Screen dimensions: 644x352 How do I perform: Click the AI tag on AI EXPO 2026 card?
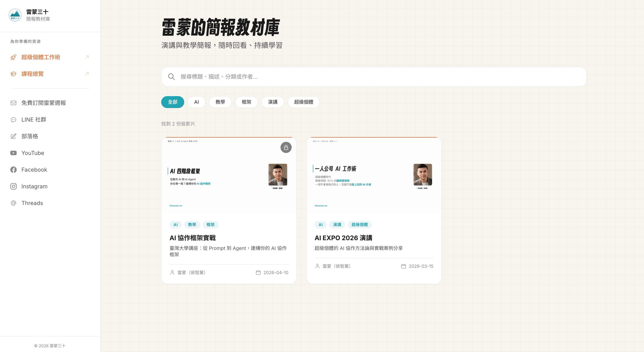(320, 224)
